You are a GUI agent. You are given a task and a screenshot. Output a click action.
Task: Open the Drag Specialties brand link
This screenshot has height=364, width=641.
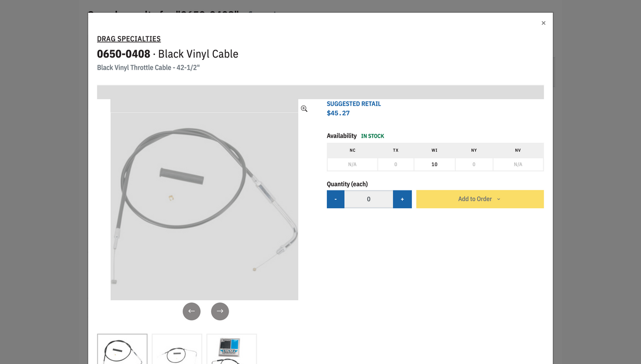pyautogui.click(x=129, y=39)
